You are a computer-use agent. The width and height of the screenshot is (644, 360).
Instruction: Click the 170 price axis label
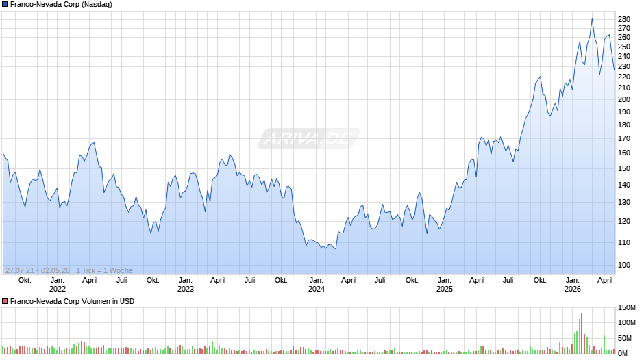[624, 138]
